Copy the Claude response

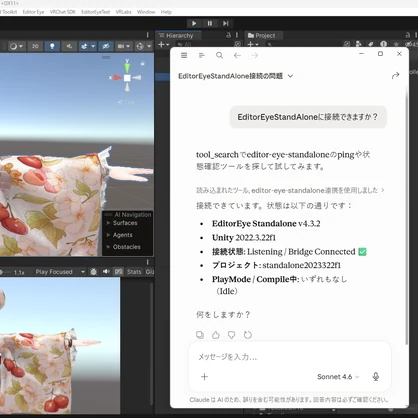[200, 335]
